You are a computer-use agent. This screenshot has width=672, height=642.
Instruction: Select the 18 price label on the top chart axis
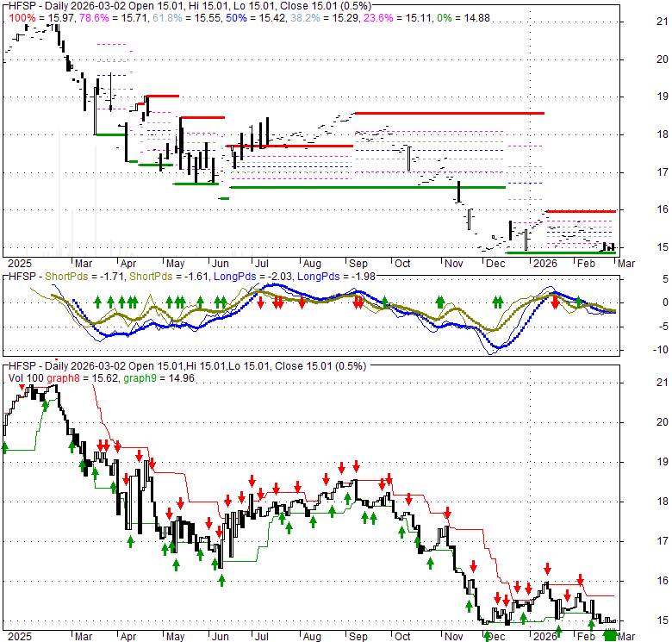point(663,134)
